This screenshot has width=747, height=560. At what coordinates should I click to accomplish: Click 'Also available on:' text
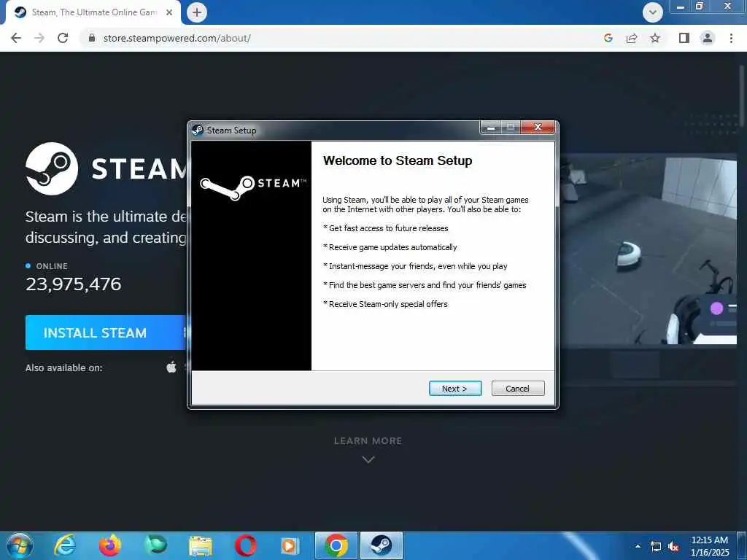pyautogui.click(x=64, y=367)
